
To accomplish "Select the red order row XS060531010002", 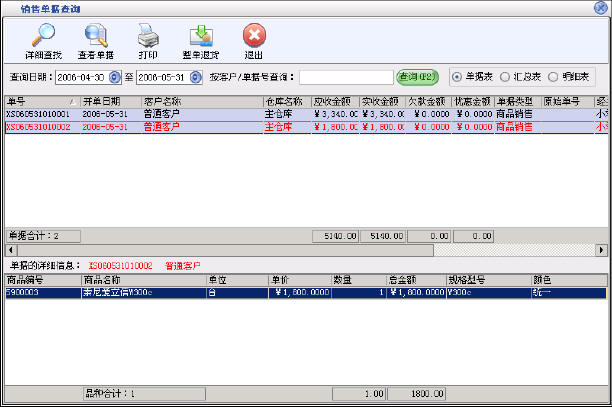I will tap(40, 126).
